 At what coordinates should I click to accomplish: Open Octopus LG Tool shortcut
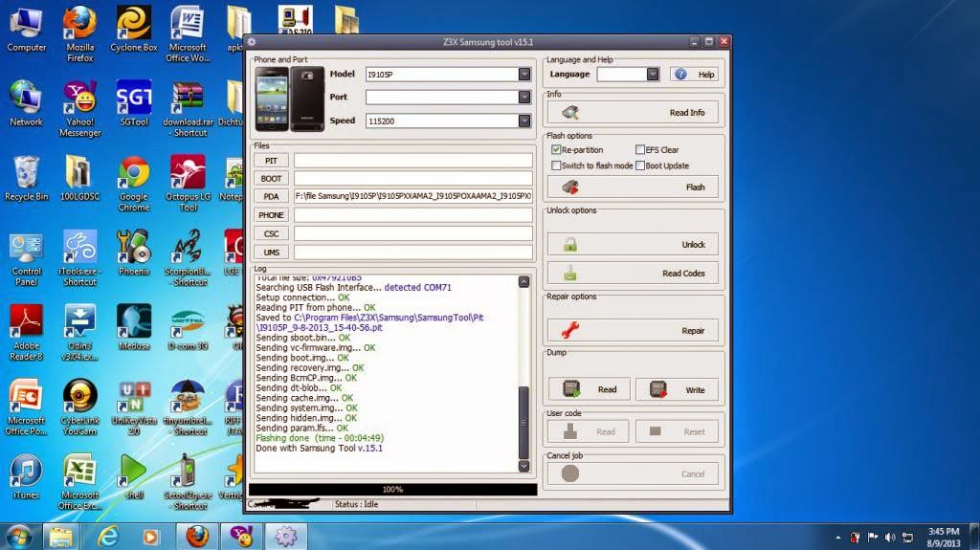[x=188, y=183]
